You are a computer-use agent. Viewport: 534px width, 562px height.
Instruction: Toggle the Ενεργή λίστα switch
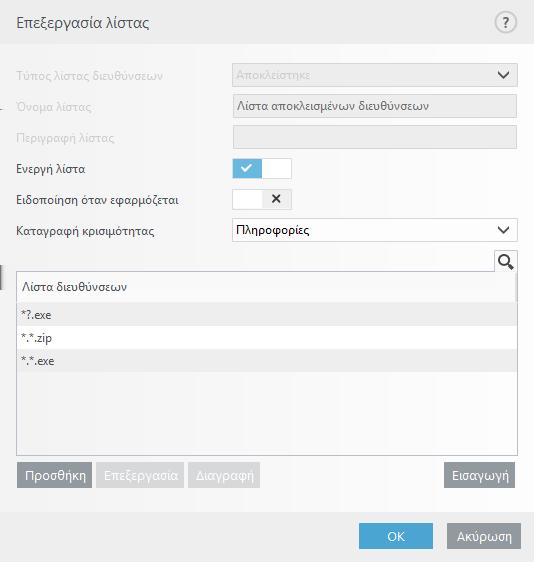pyautogui.click(x=262, y=168)
